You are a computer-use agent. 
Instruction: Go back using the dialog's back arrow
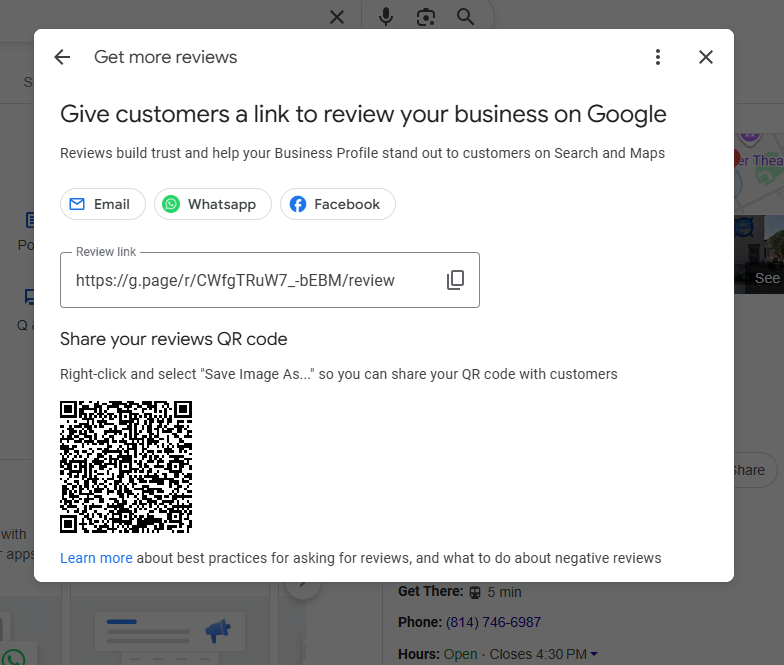coord(62,57)
